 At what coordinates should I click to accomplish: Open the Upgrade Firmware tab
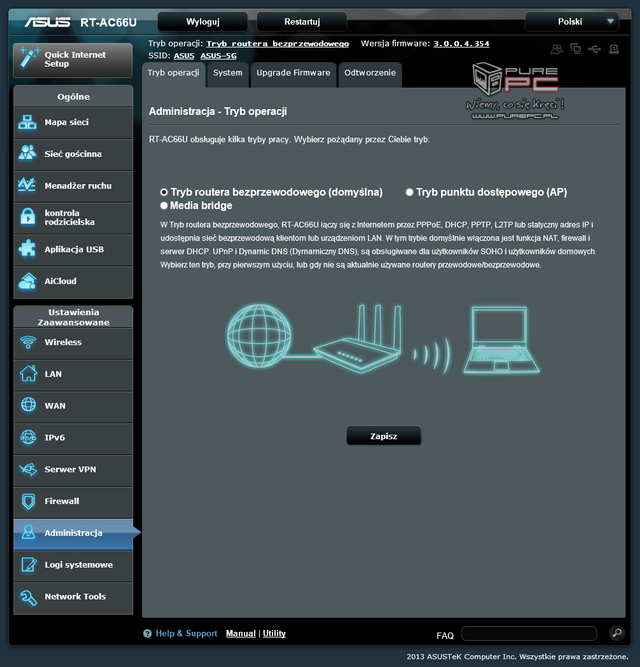pyautogui.click(x=293, y=73)
